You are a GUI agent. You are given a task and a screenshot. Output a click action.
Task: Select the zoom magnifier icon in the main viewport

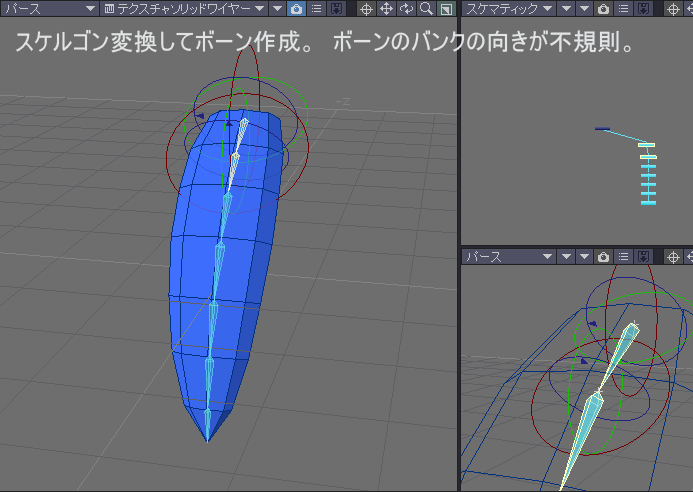[426, 9]
